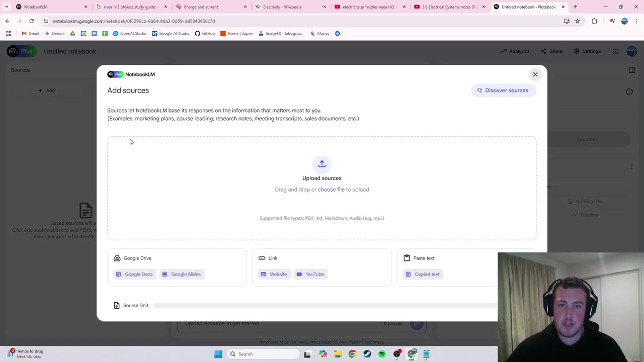Open the bookmarks apps grid icon
The height and width of the screenshot is (362, 644).
pyautogui.click(x=9, y=34)
